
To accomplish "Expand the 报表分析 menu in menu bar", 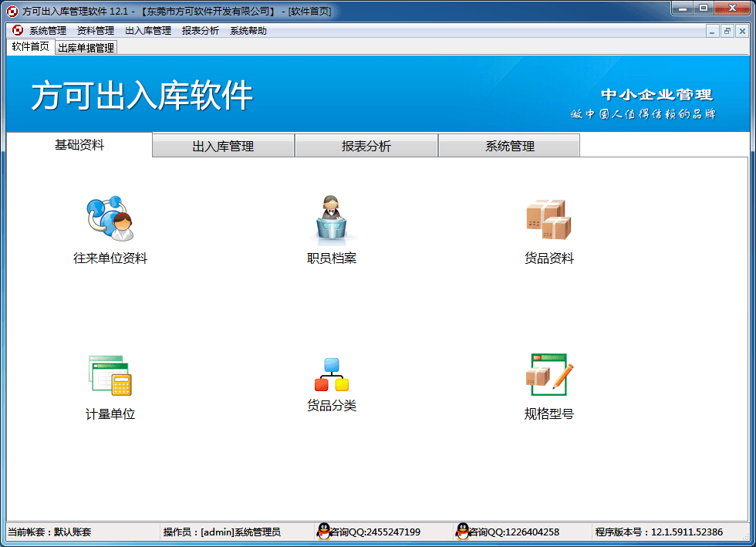I will [x=201, y=31].
